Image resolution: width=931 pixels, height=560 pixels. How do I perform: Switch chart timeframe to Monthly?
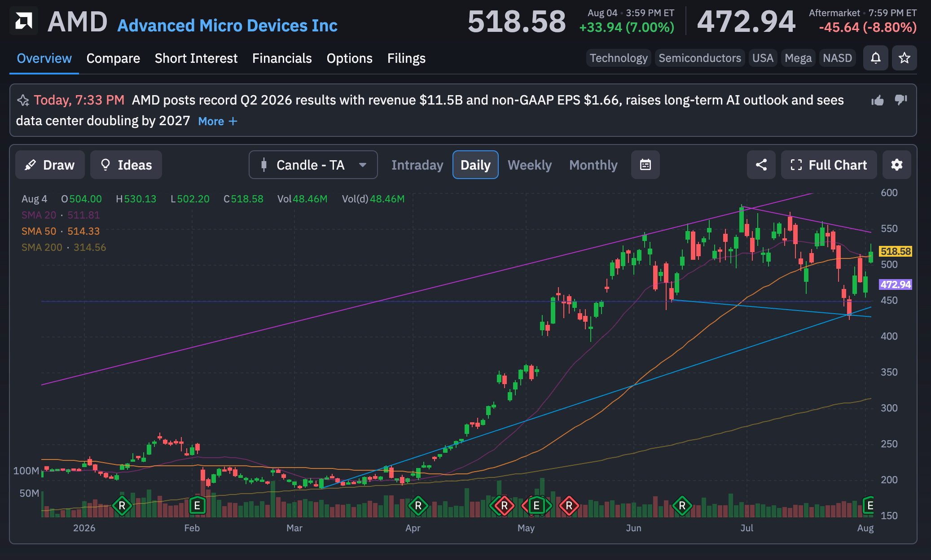point(593,165)
